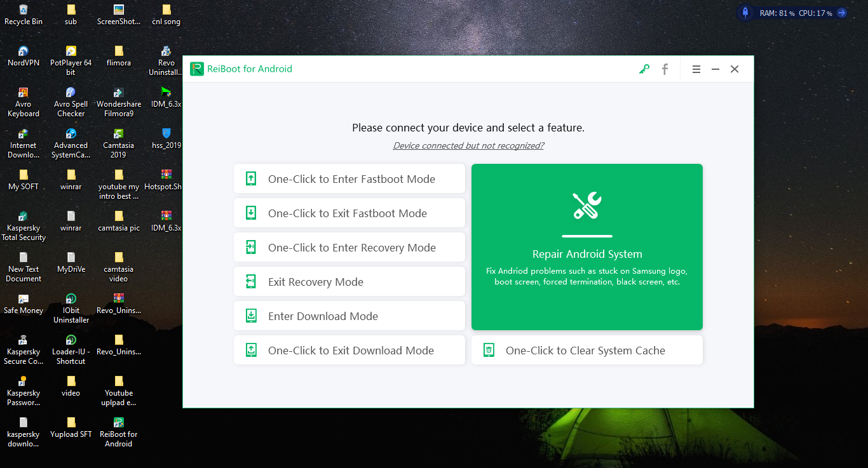Open 'Device connected but not recognized?' link
Image resolution: width=868 pixels, height=468 pixels.
[468, 145]
